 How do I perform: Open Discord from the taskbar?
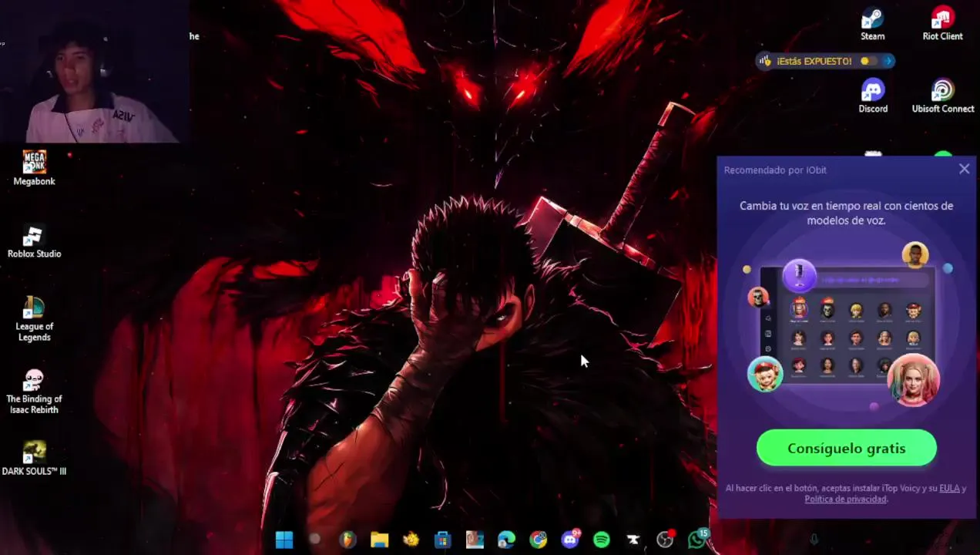(x=570, y=540)
